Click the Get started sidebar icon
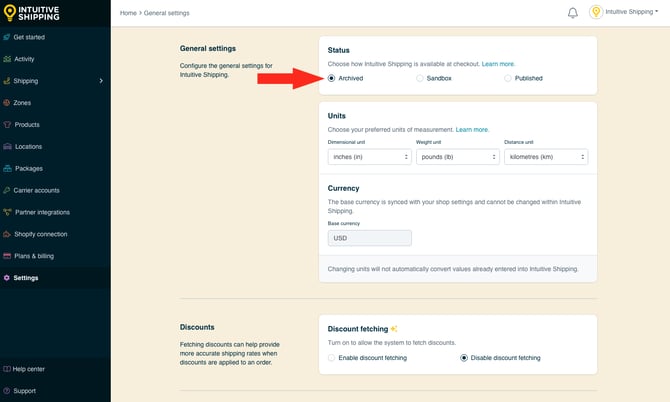The height and width of the screenshot is (402, 670). point(6,37)
